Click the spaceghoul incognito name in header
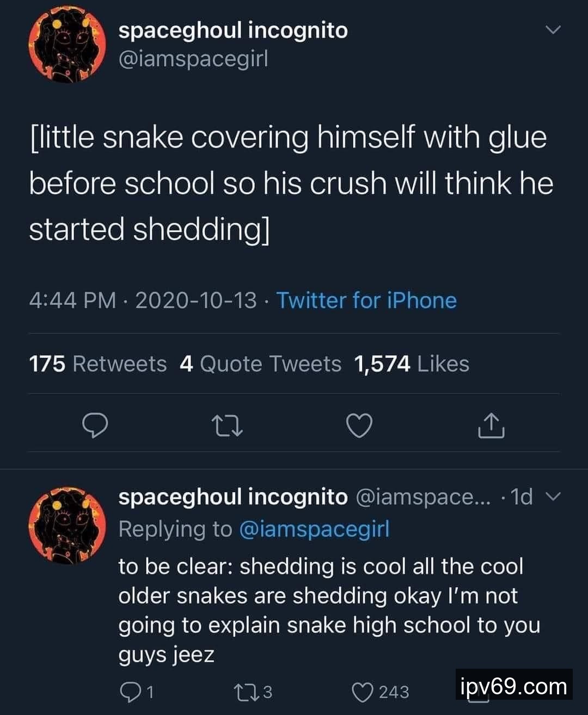The image size is (588, 715). [x=233, y=30]
